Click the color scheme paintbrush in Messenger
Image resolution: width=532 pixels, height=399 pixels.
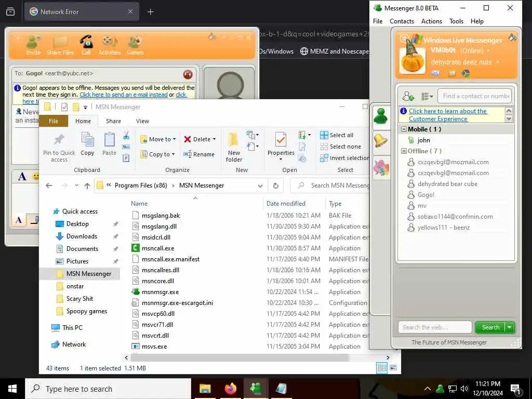pos(512,37)
